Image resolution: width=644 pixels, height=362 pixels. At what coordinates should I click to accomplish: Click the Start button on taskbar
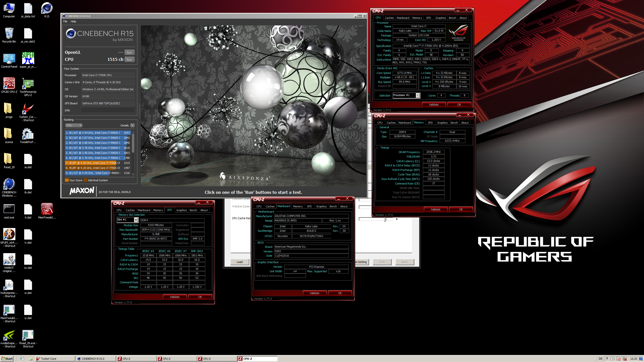7,359
